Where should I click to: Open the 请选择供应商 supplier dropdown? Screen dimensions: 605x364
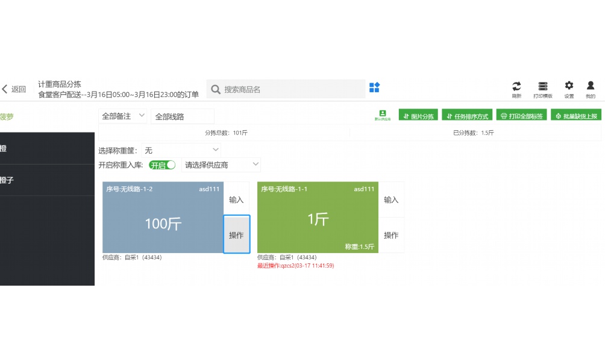(x=220, y=165)
